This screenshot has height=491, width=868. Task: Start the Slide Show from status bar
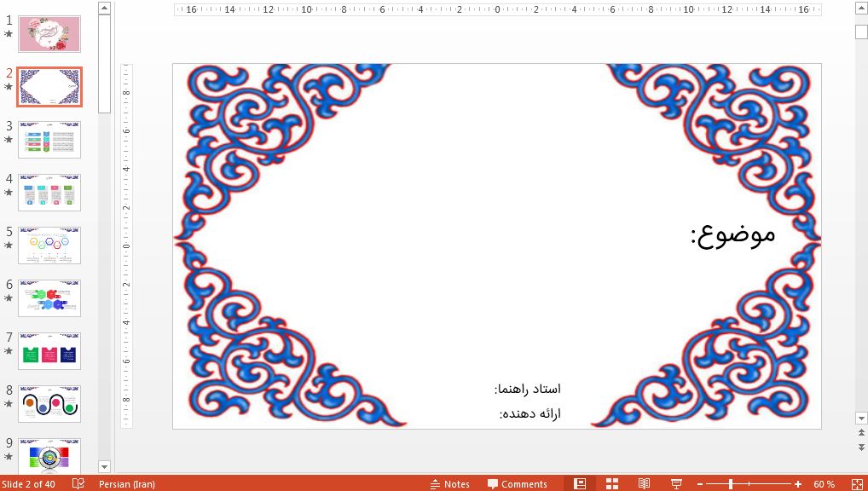pos(676,483)
